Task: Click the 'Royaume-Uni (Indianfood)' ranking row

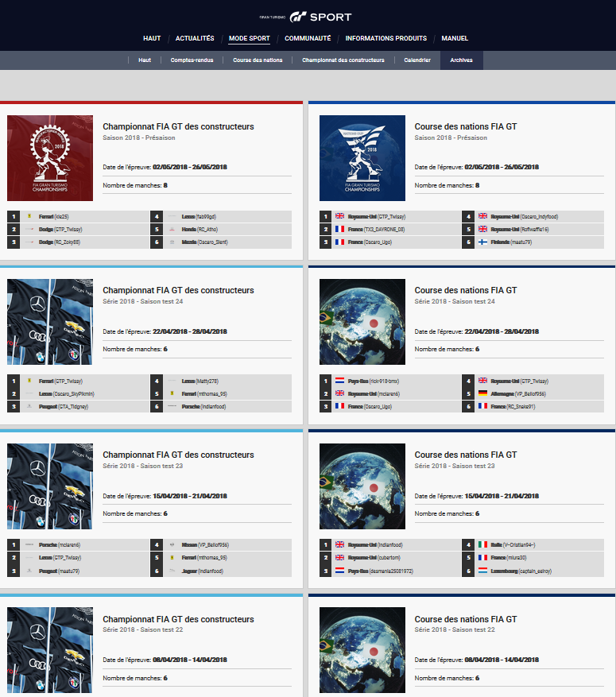Action: coord(390,544)
